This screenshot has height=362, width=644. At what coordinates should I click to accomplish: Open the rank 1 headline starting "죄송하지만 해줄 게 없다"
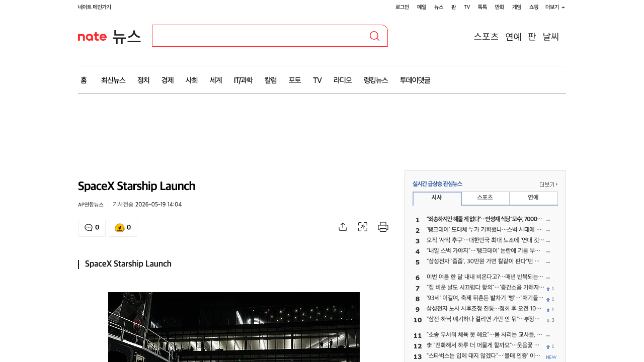(x=484, y=219)
